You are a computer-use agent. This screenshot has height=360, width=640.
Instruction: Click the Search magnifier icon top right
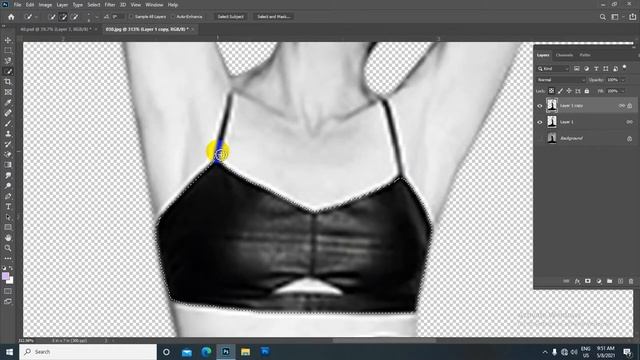click(603, 17)
